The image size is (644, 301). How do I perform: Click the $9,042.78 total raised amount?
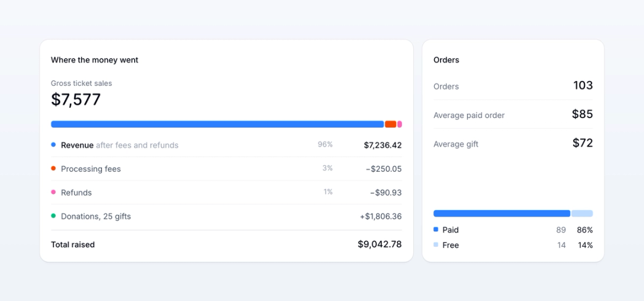click(x=379, y=244)
